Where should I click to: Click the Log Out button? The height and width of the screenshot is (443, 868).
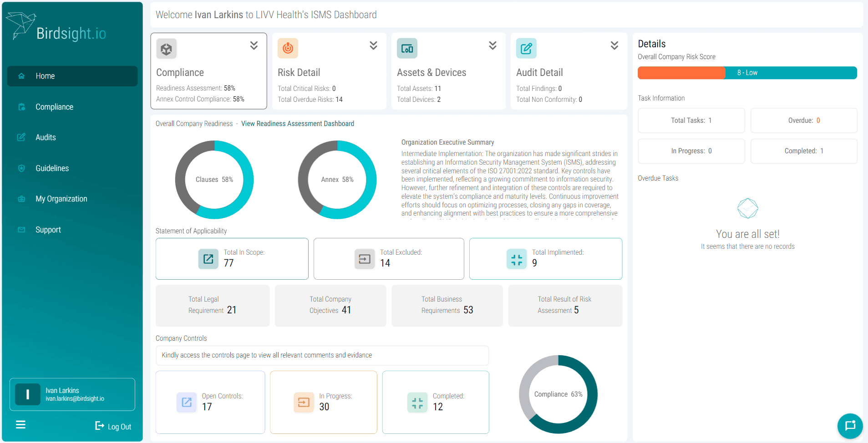click(113, 426)
